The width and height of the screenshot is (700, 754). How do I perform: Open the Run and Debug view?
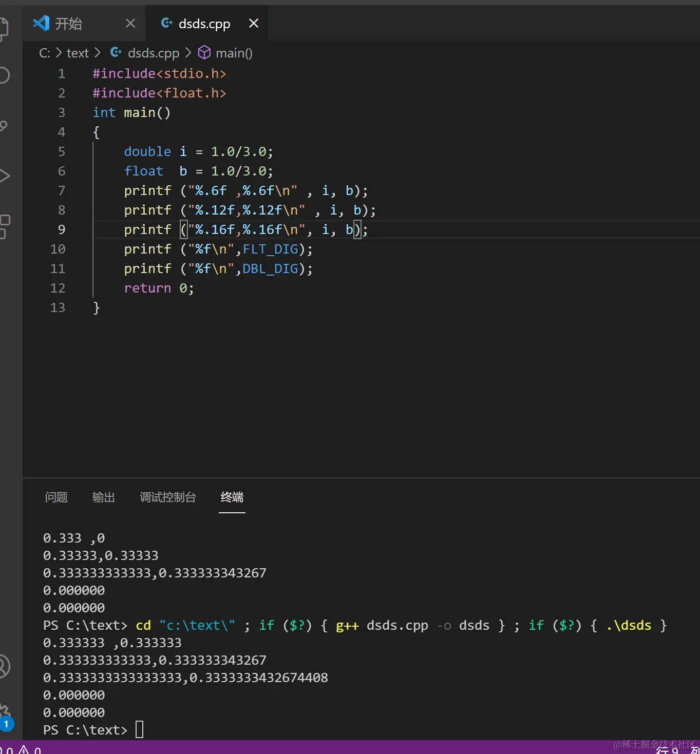tap(4, 176)
